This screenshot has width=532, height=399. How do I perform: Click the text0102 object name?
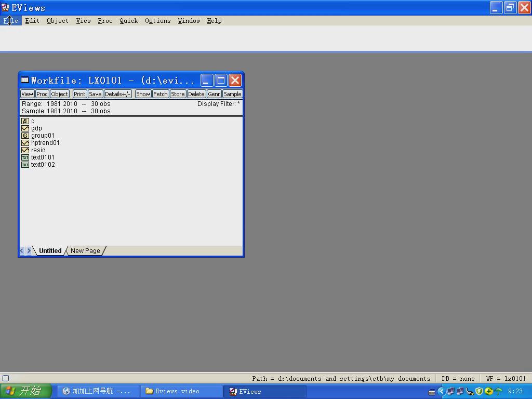tap(43, 165)
